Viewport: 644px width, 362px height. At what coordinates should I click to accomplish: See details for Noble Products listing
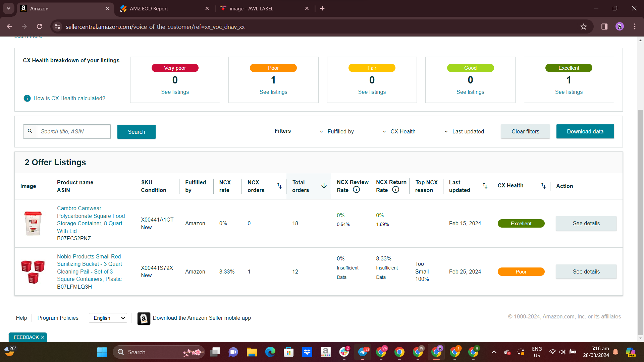coord(586,271)
